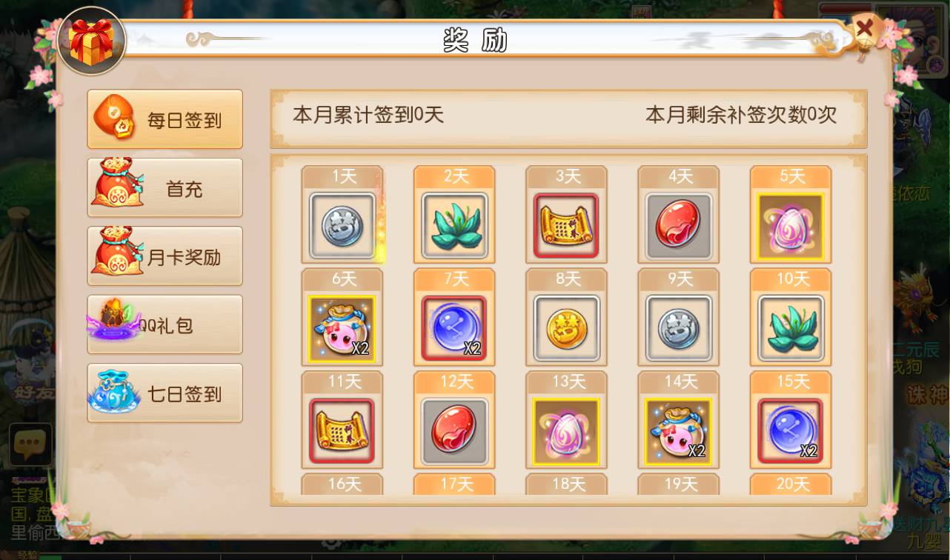The width and height of the screenshot is (950, 560).
Task: Select the day 11 golden scroll reward
Action: pyautogui.click(x=342, y=432)
